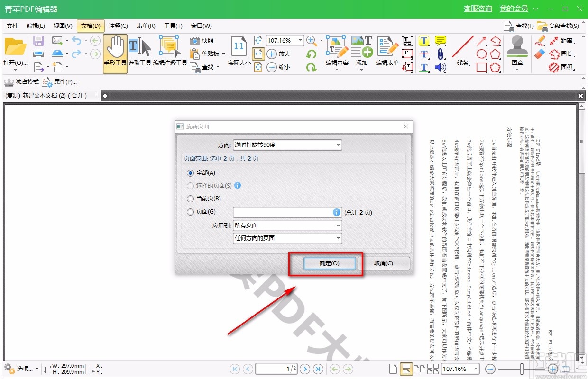Image resolution: width=588 pixels, height=379 pixels.
Task: Open the Tools (工具) menu
Action: [173, 26]
